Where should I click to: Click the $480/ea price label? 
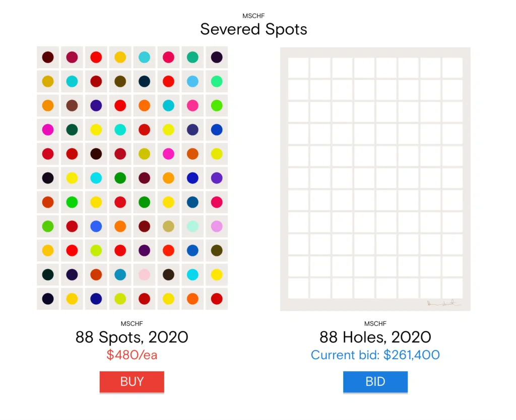[x=132, y=355]
